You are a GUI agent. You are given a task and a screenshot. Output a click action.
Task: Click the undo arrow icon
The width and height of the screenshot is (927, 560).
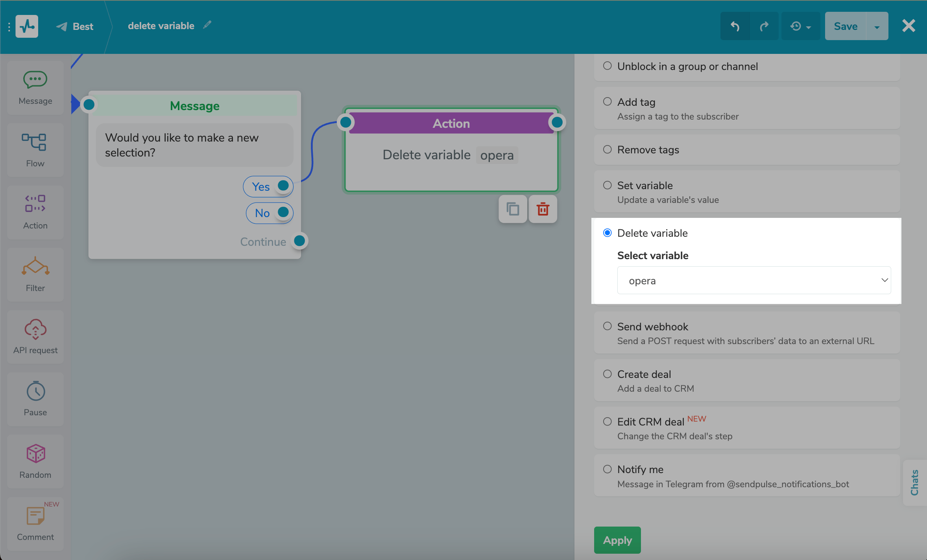(735, 26)
